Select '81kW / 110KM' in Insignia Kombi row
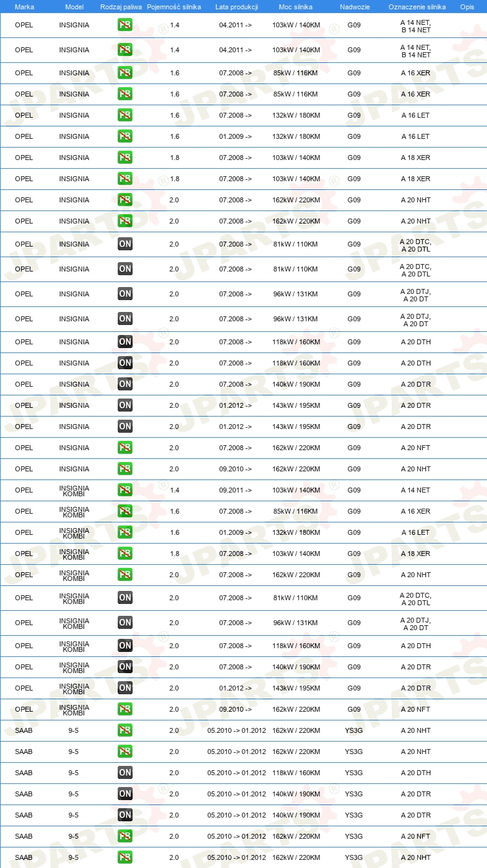487x868 pixels. [296, 598]
